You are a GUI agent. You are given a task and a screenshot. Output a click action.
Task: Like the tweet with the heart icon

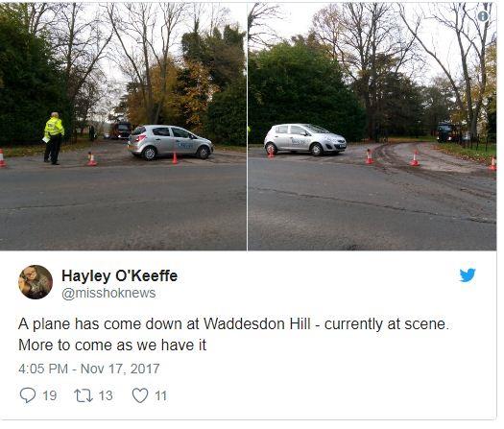(140, 395)
